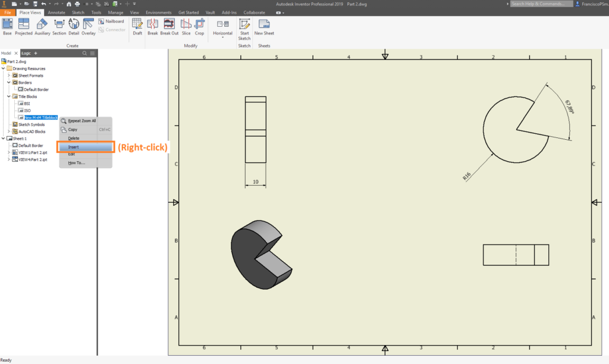Open the View ribbon tab

[134, 12]
